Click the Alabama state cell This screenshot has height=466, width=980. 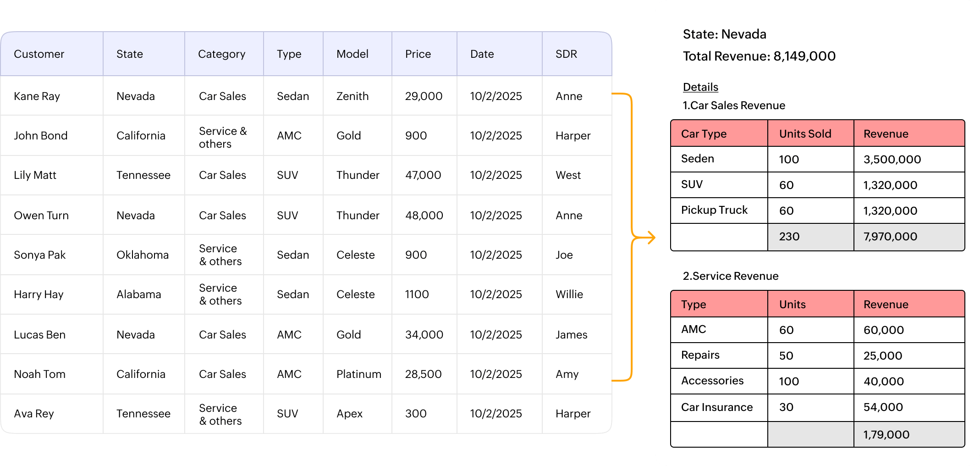pyautogui.click(x=138, y=294)
